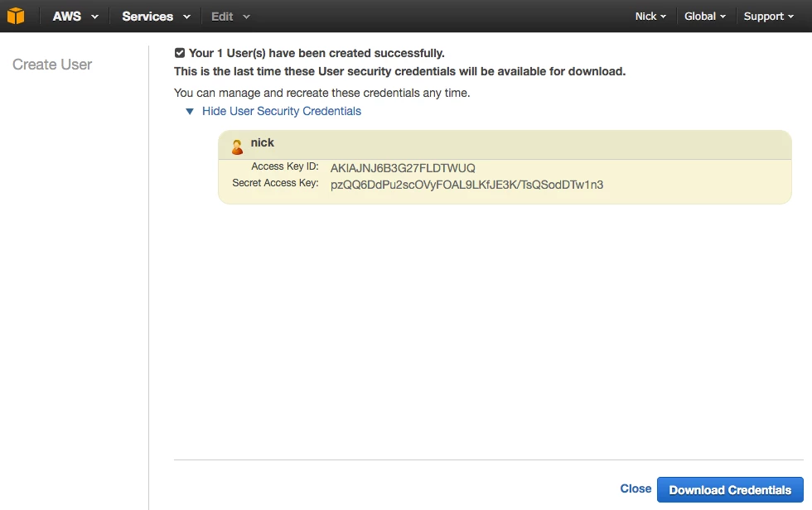This screenshot has height=510, width=812.
Task: Click 'Your 1 User(s) have been created successfully.'
Action: click(x=317, y=53)
